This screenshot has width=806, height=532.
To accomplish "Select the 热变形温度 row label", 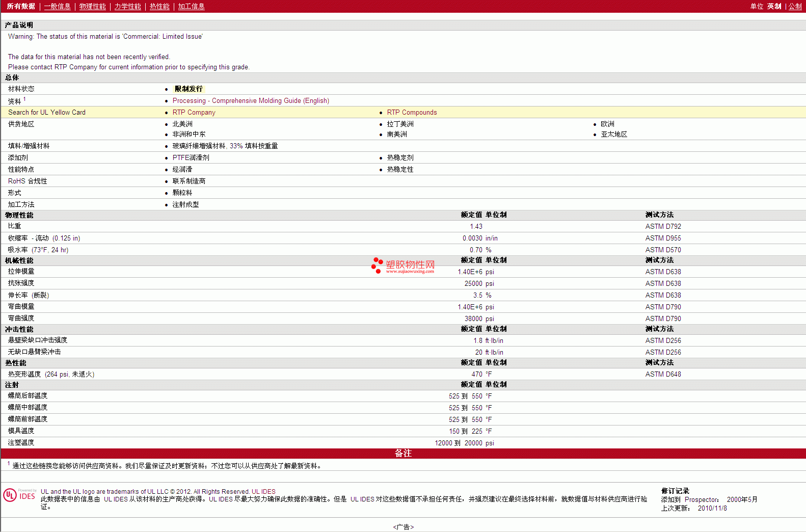I will click(x=51, y=374).
